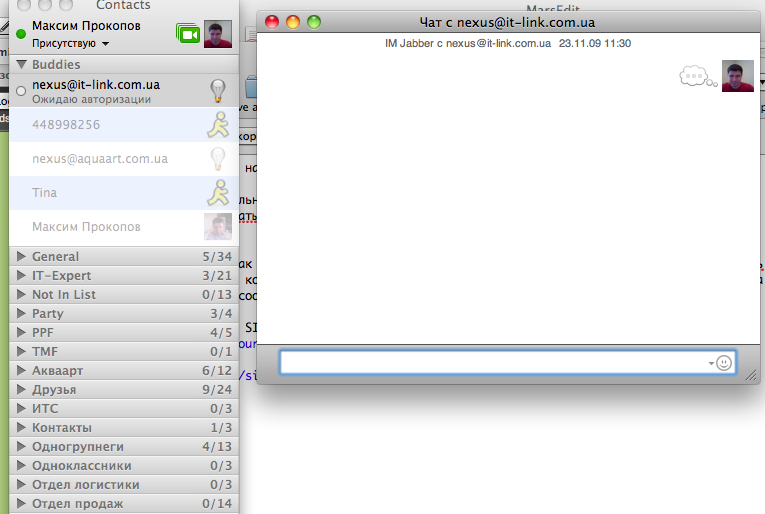Select buddy 448998256

(x=124, y=125)
